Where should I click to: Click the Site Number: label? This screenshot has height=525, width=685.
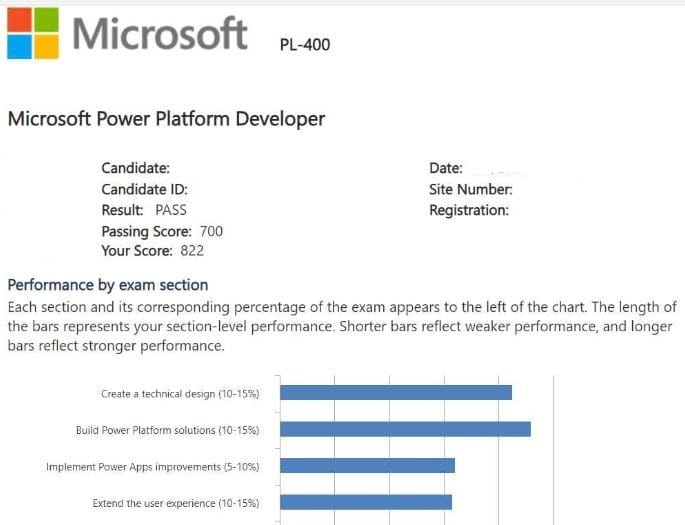click(x=470, y=189)
